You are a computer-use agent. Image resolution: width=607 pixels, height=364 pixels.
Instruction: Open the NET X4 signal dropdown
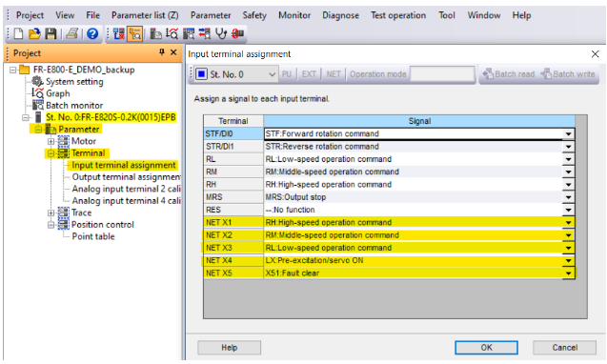pos(568,260)
